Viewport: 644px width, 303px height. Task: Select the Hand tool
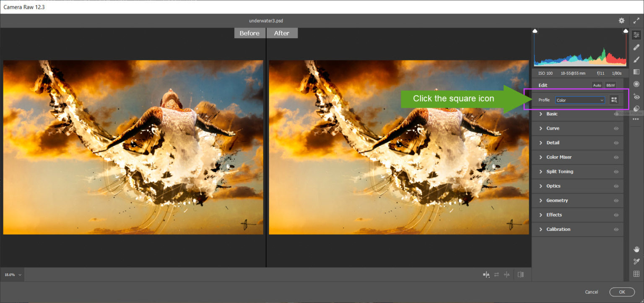636,249
